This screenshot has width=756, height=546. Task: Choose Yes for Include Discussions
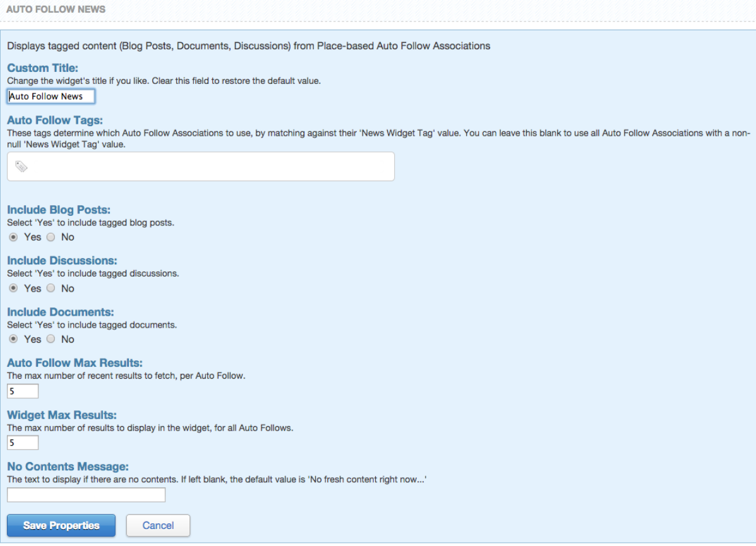tap(13, 288)
